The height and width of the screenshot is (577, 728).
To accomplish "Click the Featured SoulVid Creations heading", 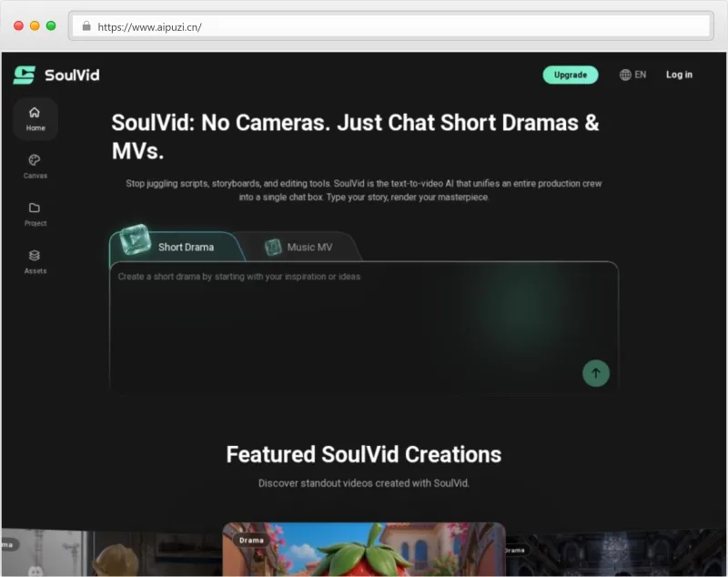I will point(363,454).
